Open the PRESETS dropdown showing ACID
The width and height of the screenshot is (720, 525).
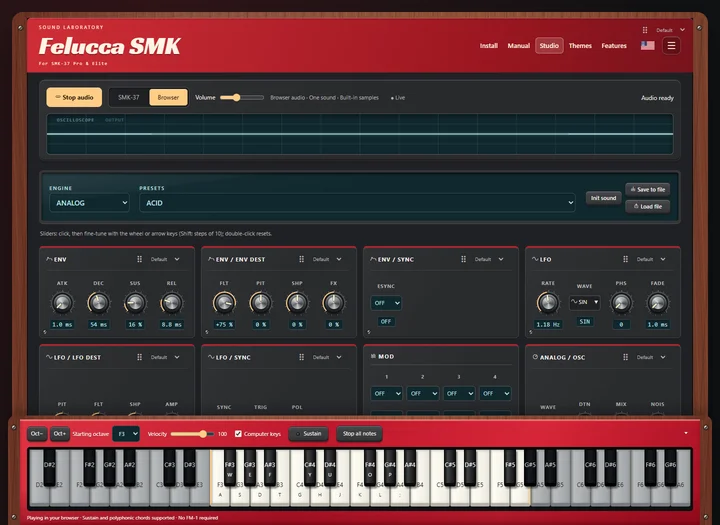click(x=357, y=203)
